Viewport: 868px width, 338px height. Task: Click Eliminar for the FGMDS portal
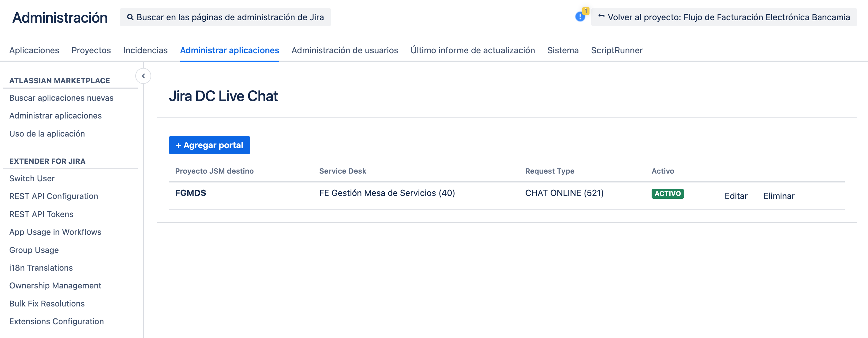[779, 196]
